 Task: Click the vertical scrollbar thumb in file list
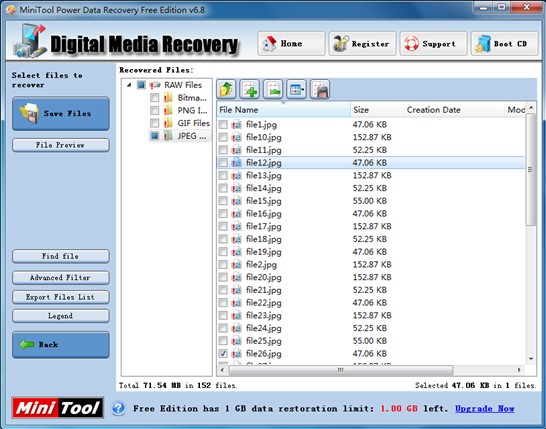pos(531,170)
